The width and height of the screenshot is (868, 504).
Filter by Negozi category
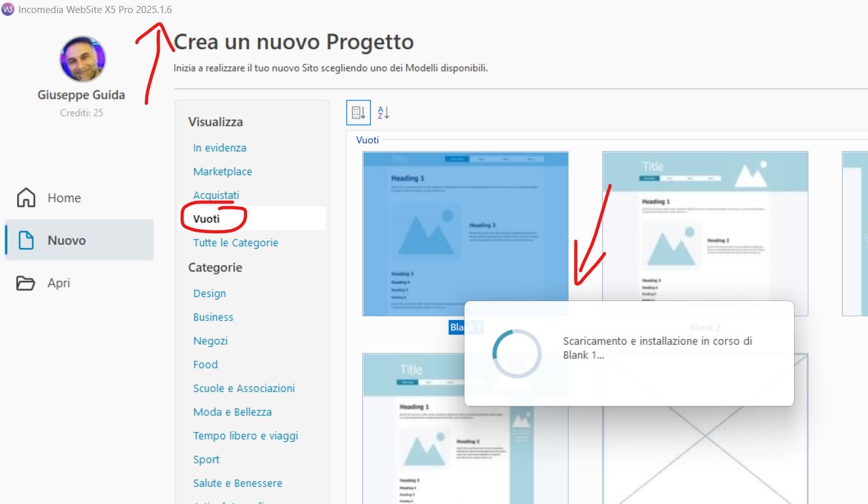(x=210, y=341)
